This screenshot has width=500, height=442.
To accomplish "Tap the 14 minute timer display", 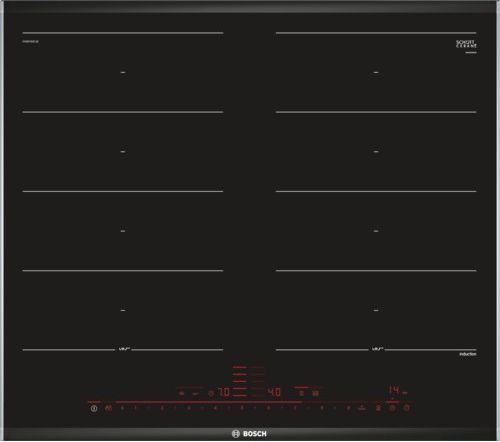I will [394, 390].
